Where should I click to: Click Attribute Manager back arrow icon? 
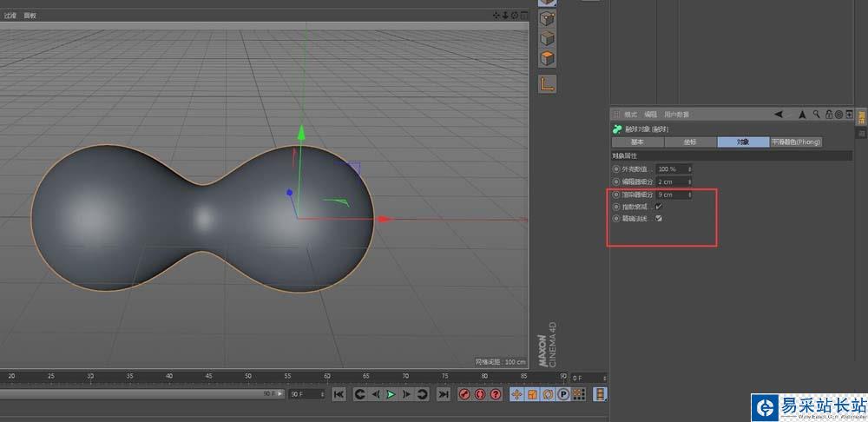coord(779,115)
